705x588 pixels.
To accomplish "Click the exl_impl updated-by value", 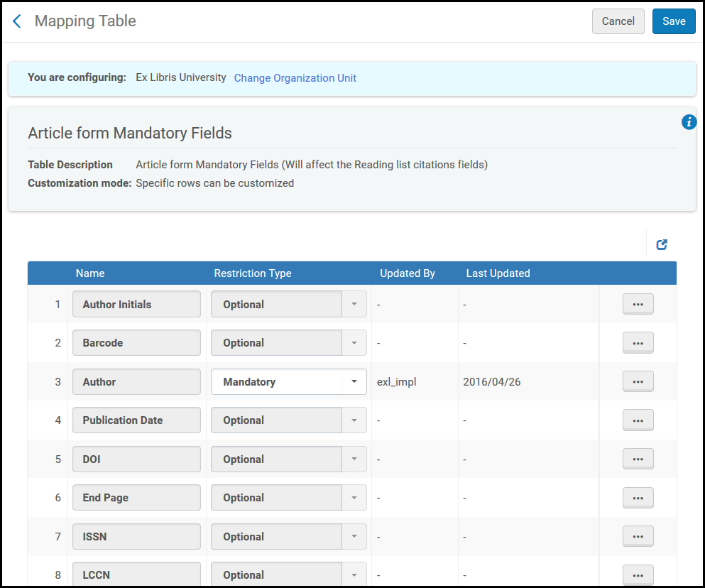I will click(x=397, y=382).
